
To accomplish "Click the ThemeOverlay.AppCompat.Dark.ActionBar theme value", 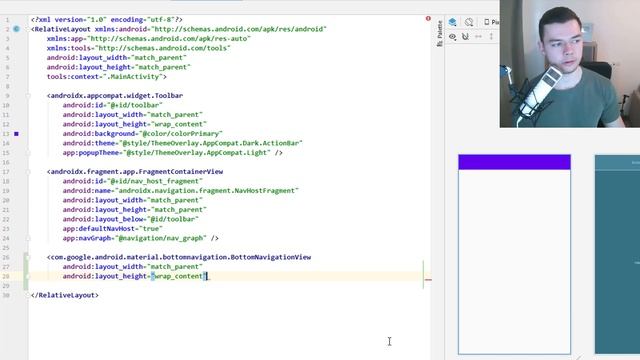I will pos(211,143).
